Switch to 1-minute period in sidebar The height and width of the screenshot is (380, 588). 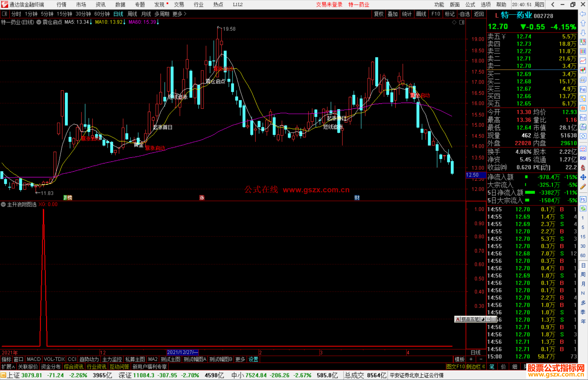pos(583,218)
